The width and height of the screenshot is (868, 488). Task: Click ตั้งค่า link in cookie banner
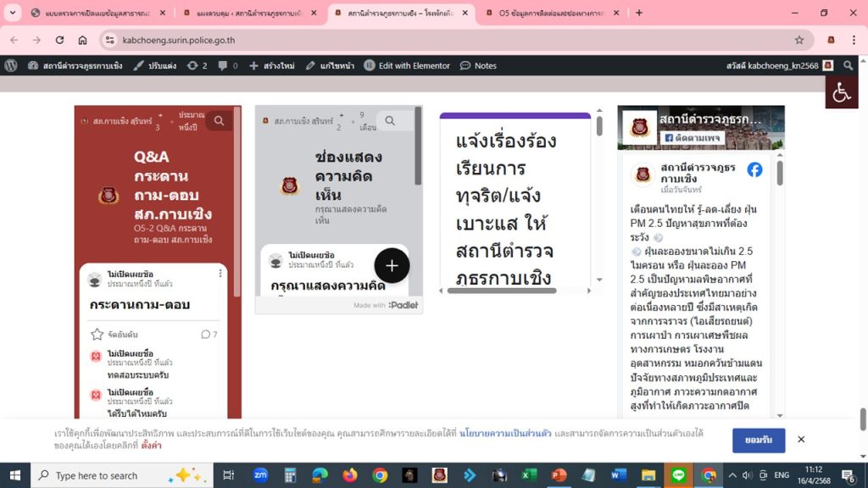152,445
